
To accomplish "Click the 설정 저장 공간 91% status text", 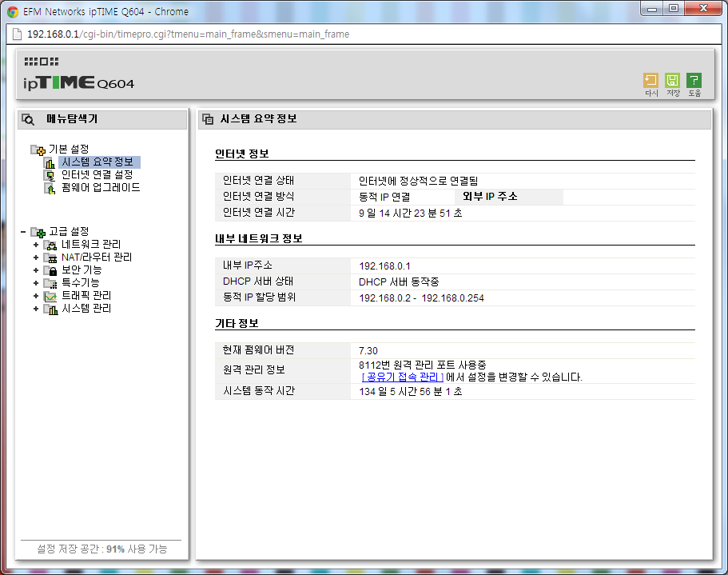I will click(102, 549).
